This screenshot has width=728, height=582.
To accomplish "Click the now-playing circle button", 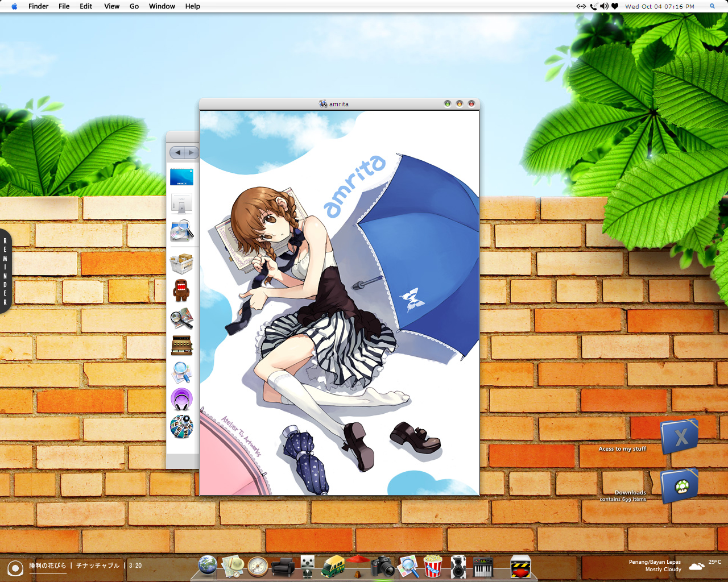I will click(x=15, y=567).
